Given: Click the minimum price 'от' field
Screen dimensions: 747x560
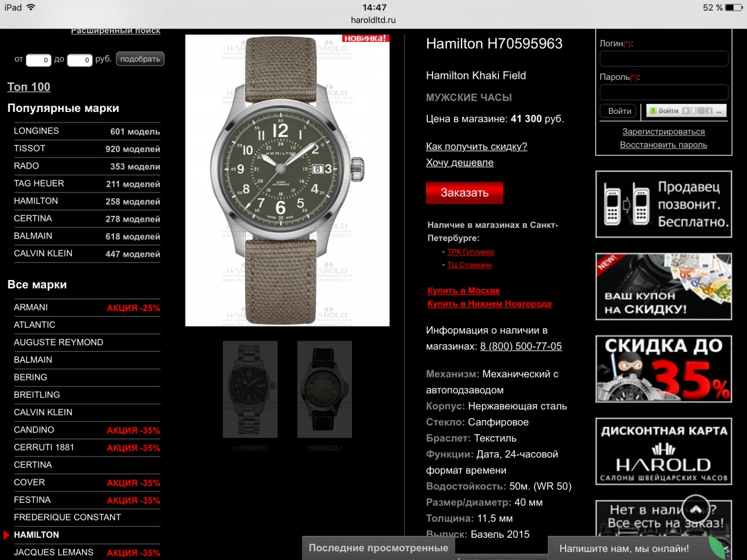Looking at the screenshot, I should (39, 60).
